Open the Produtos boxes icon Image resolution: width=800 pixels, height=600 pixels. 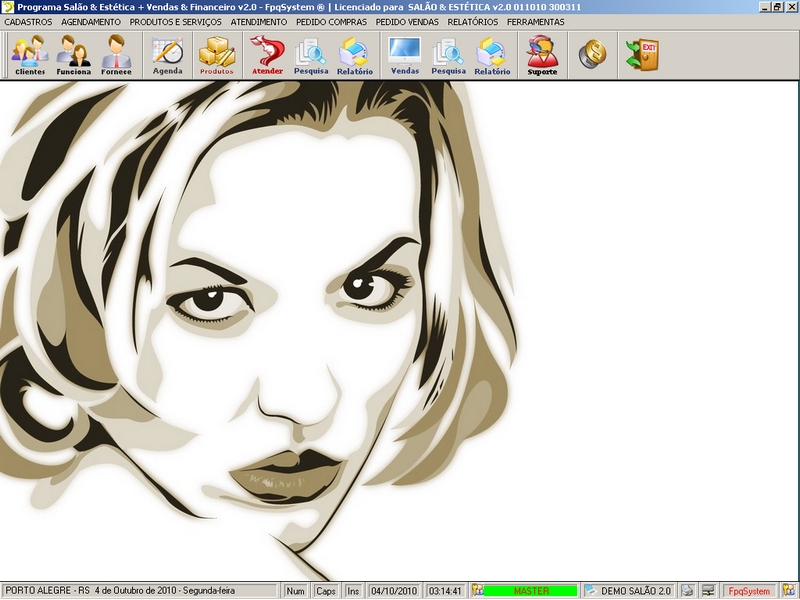[217, 55]
